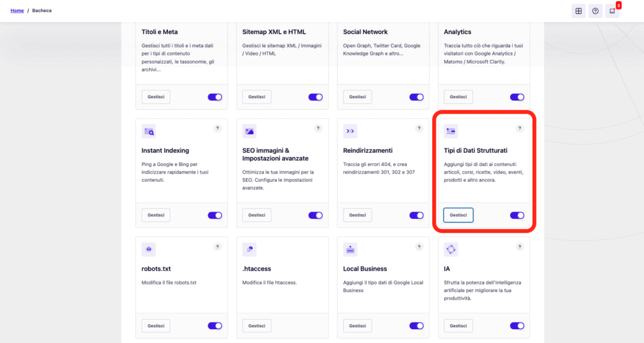
Task: Turn off Tipi di Dati Strutturati toggle
Action: pos(517,215)
